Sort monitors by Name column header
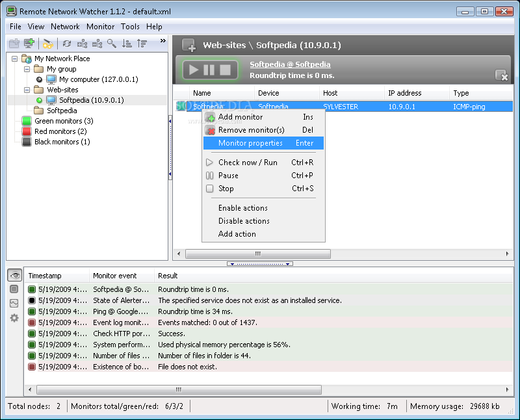This screenshot has width=520, height=420. [222, 93]
